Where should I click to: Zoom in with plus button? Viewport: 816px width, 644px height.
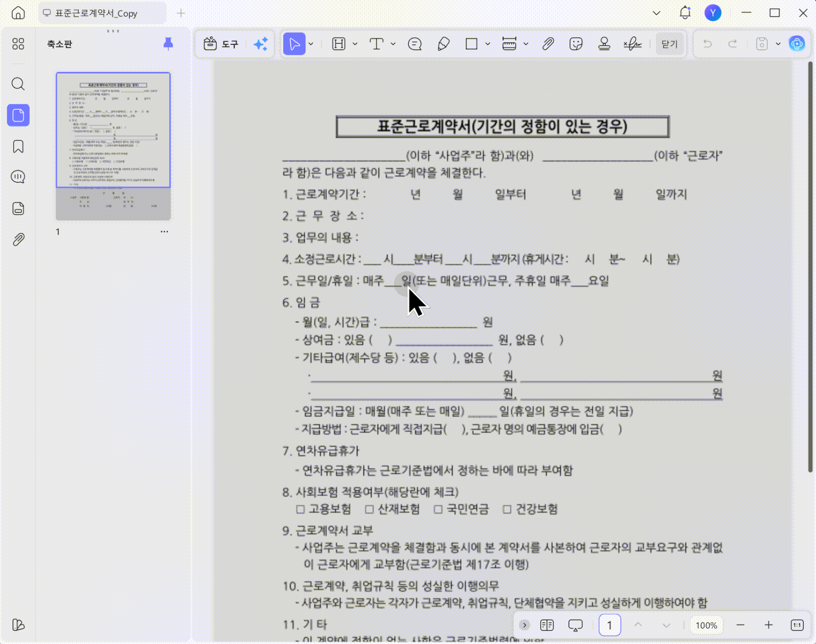[x=769, y=625]
